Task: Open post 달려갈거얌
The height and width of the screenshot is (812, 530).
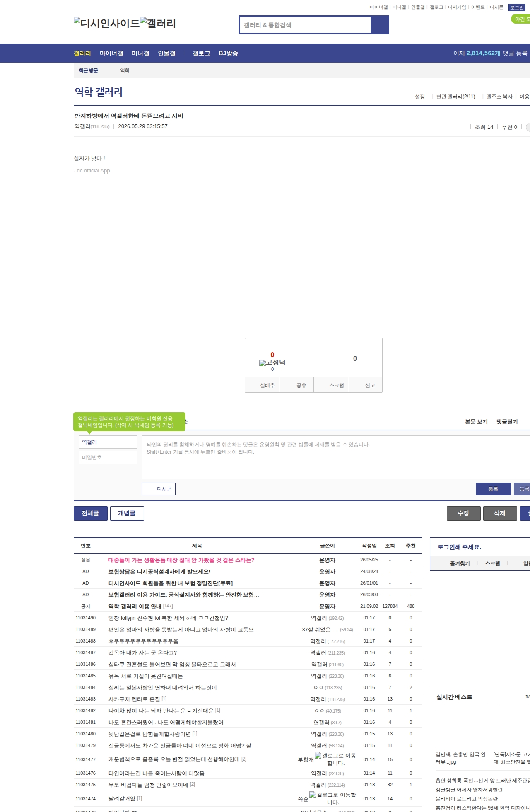Action: 122,798
